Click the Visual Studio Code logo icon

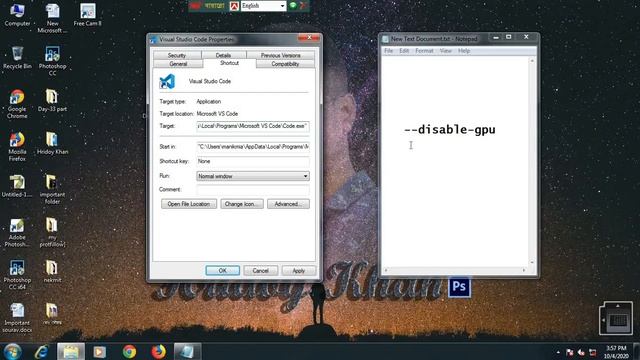coord(167,82)
